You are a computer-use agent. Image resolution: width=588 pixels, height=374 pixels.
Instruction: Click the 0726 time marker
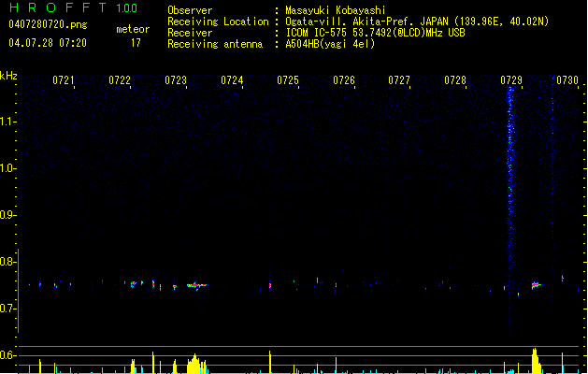point(344,80)
